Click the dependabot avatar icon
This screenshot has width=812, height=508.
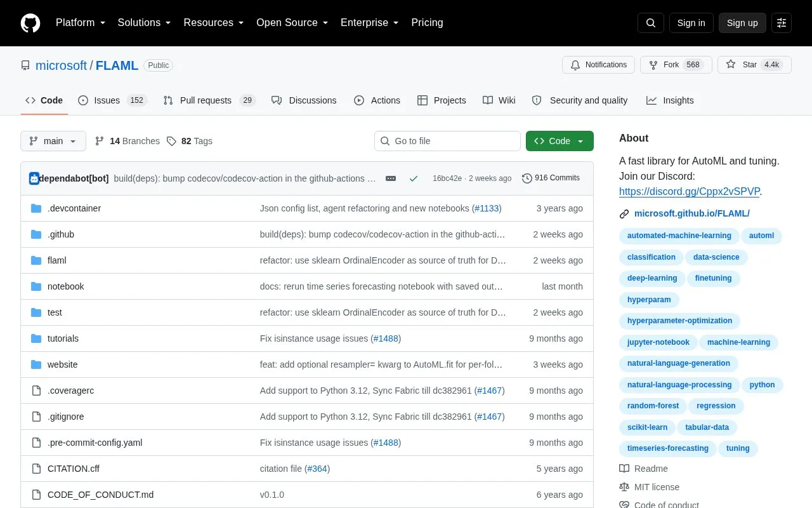click(x=34, y=178)
